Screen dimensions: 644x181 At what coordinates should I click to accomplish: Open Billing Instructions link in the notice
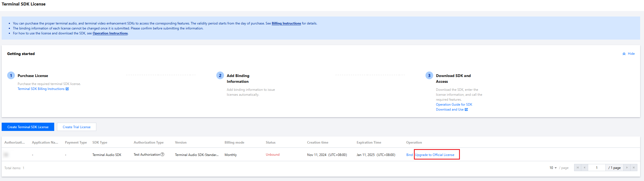(286, 23)
